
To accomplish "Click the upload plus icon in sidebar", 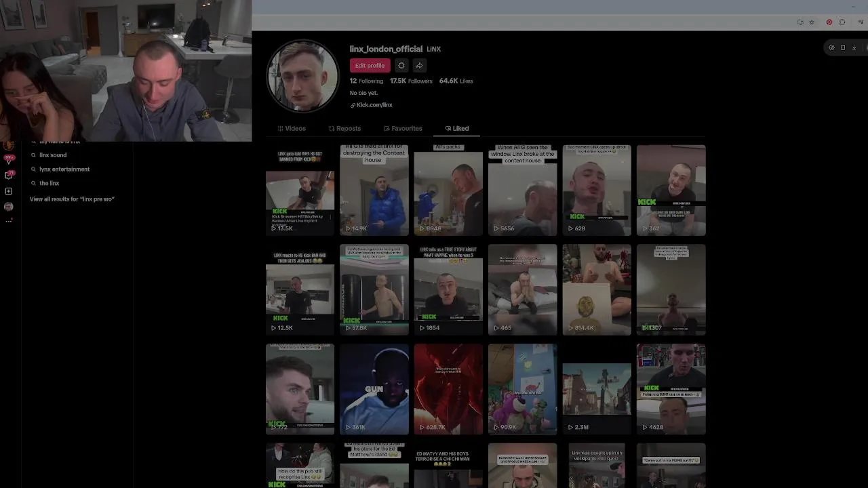I will tap(9, 191).
